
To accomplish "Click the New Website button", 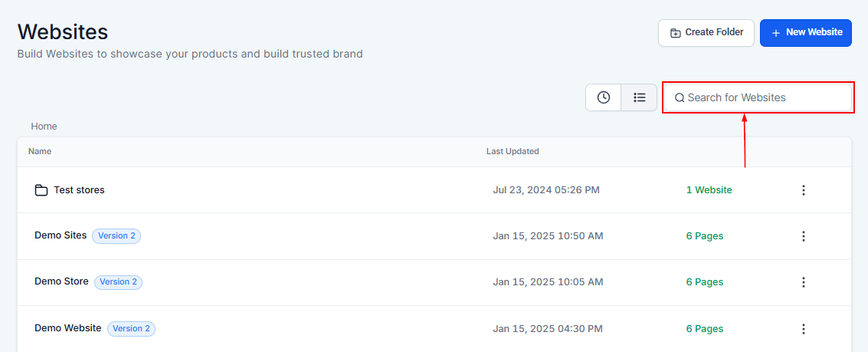I will point(805,33).
